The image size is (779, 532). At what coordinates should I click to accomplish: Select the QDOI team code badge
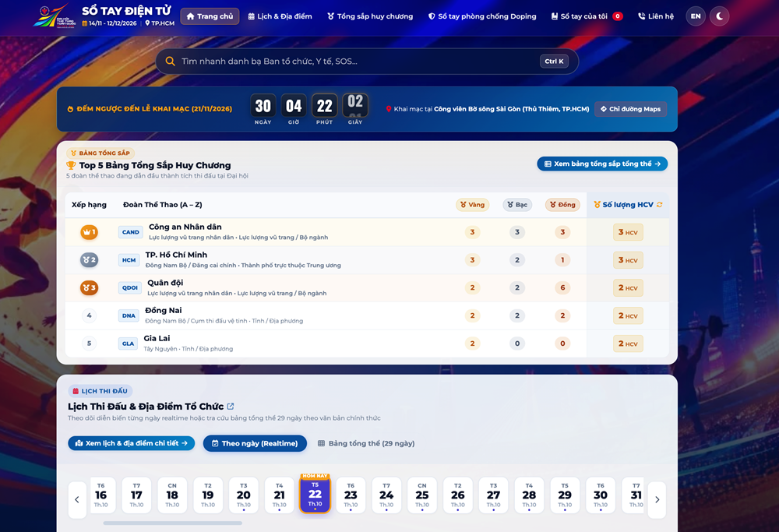click(130, 287)
